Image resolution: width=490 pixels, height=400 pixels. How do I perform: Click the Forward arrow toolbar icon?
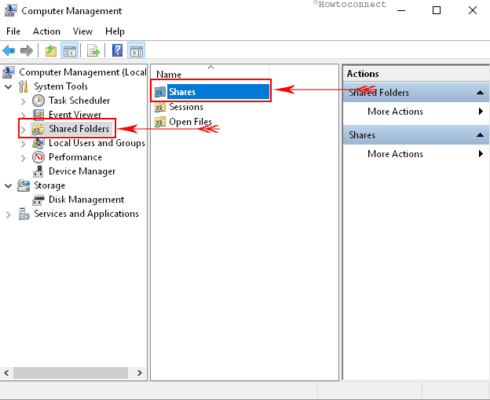pos(26,51)
